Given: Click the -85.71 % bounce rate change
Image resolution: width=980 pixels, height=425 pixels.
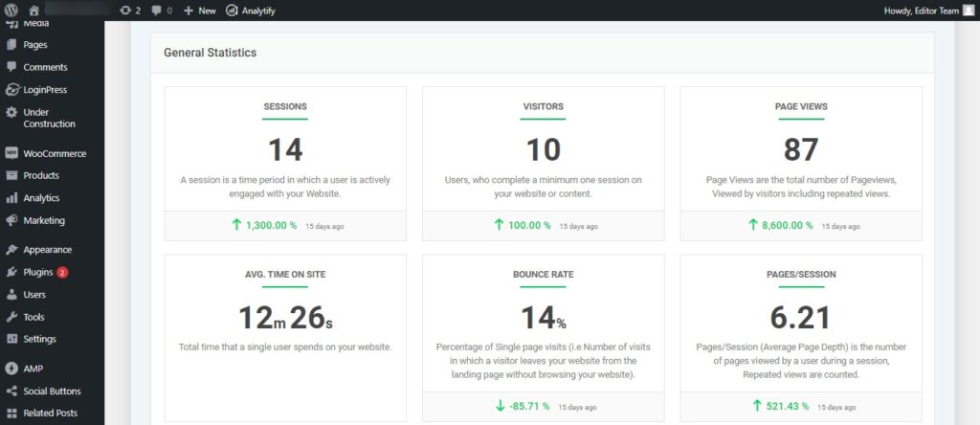Looking at the screenshot, I should (529, 406).
